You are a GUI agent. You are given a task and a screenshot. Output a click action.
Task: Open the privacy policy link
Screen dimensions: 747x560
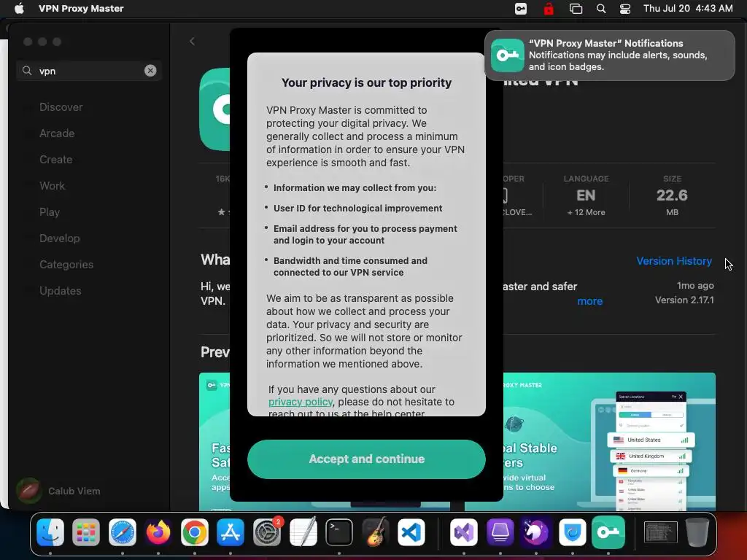[300, 402]
